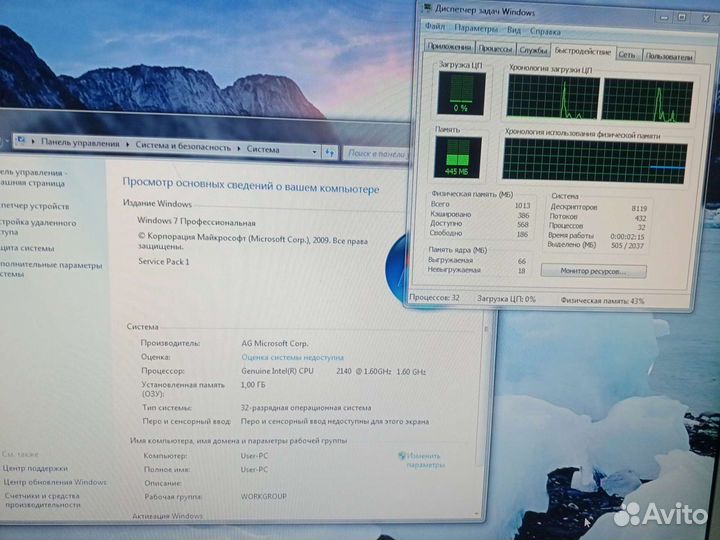Click the Выделено (МБ) 505 / 2037 value
Image resolution: width=720 pixels, height=540 pixels.
click(x=627, y=246)
